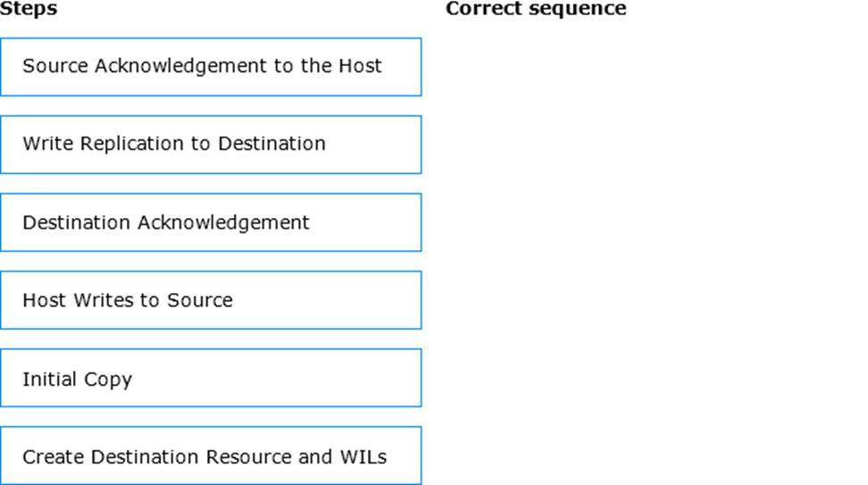Click the word Copy in Initial Copy
Image resolution: width=868 pixels, height=485 pixels.
tap(108, 380)
